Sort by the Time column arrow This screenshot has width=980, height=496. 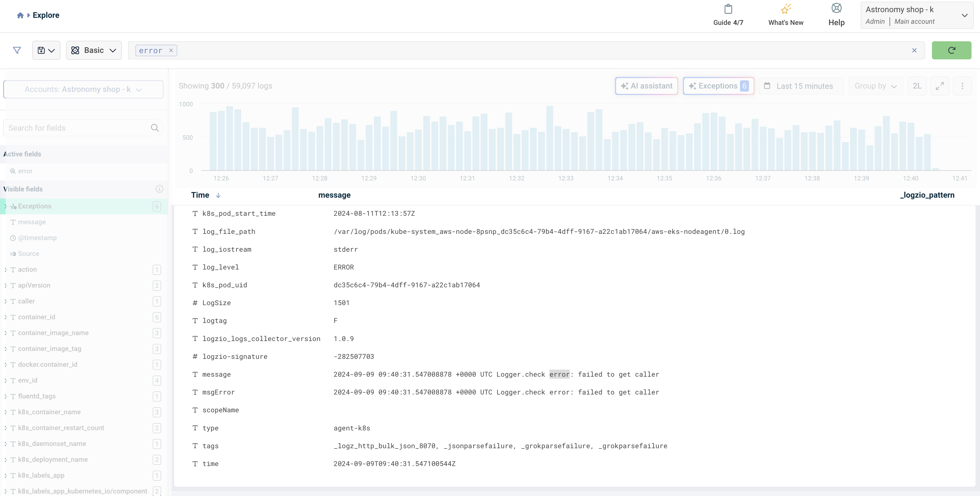point(218,195)
